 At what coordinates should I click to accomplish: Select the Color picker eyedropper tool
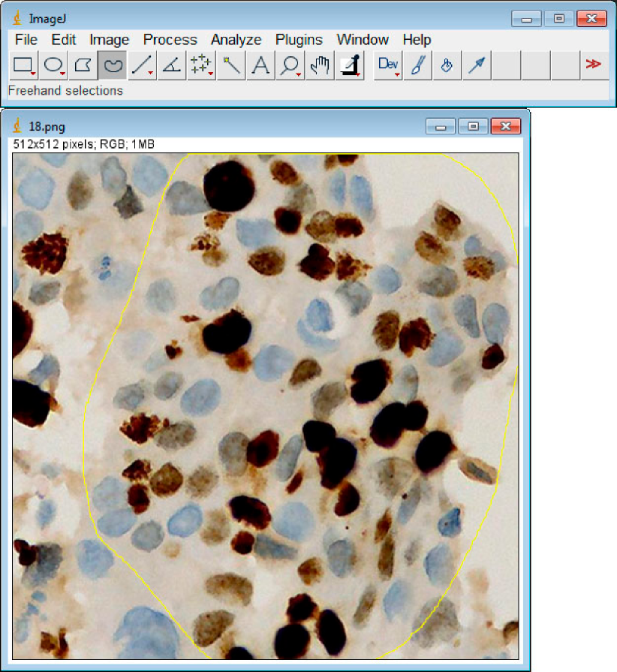[x=349, y=66]
